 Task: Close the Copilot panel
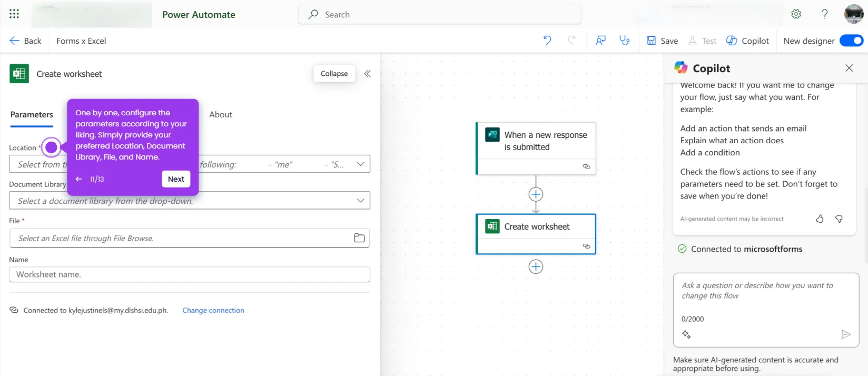click(849, 68)
